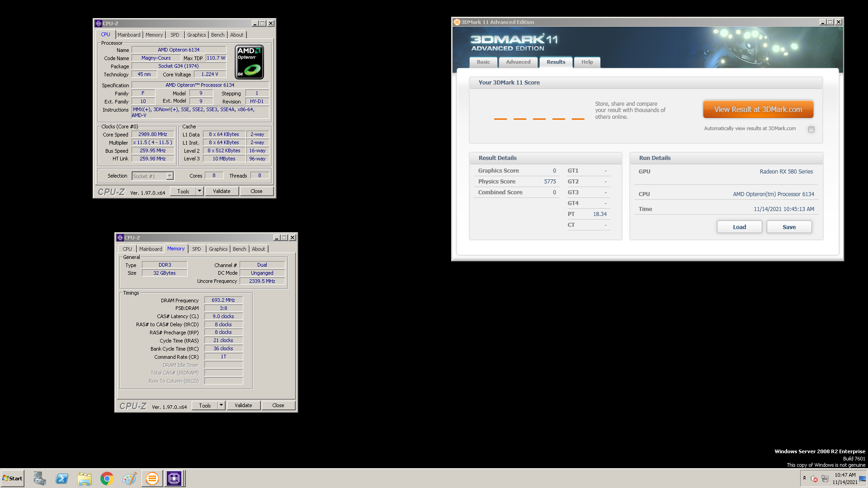Click Radeon RX 580 Series GPU text

(x=786, y=172)
